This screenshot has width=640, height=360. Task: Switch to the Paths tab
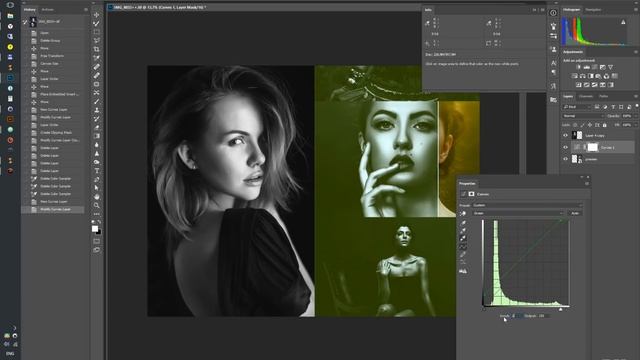(604, 96)
